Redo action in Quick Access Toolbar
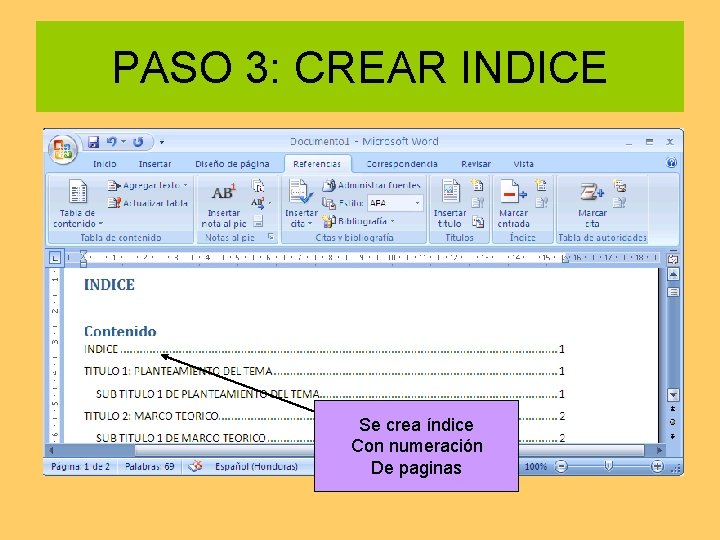The height and width of the screenshot is (540, 720). click(138, 142)
